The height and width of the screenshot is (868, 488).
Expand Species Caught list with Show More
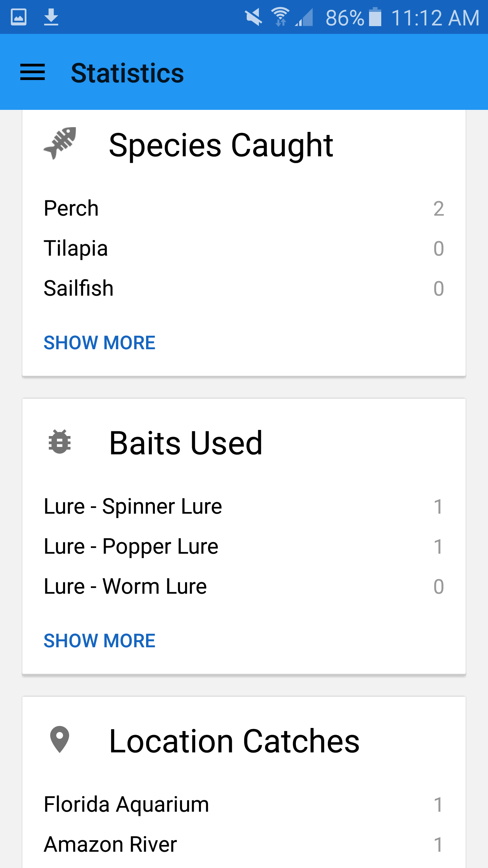tap(100, 342)
